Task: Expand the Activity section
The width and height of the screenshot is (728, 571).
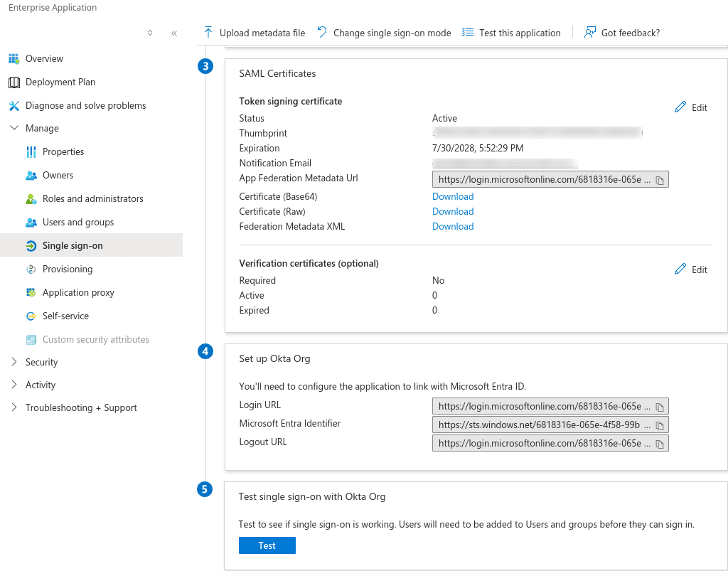Action: pyautogui.click(x=14, y=385)
